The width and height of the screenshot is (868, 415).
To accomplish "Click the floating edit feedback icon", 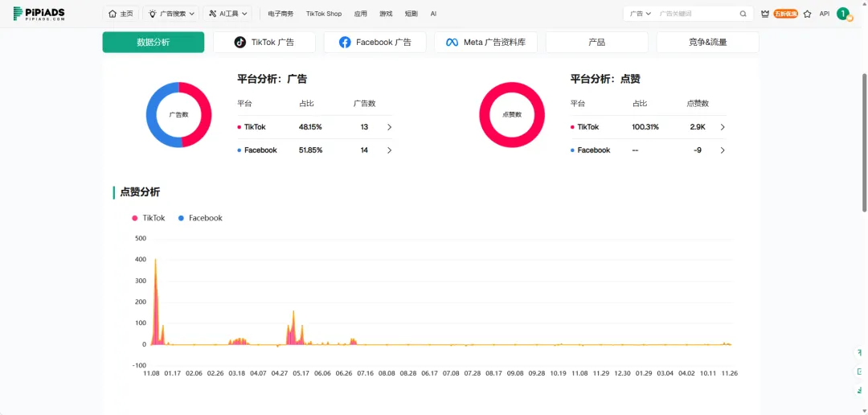I will coord(860,371).
